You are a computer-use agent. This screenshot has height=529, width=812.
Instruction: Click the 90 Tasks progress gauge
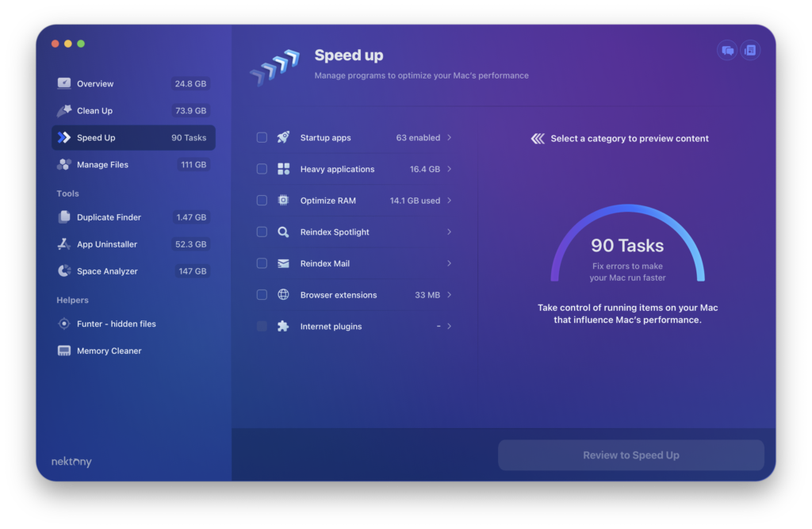(x=627, y=243)
